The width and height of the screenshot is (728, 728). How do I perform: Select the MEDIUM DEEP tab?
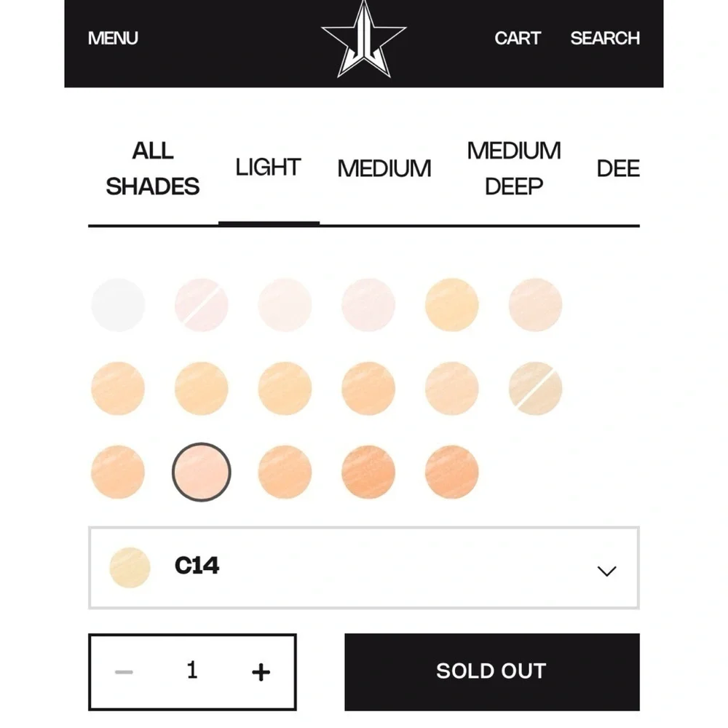(514, 168)
